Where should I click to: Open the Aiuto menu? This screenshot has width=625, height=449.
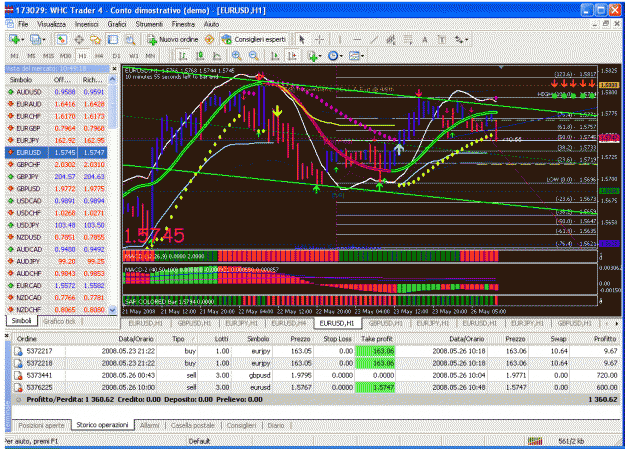pyautogui.click(x=211, y=24)
